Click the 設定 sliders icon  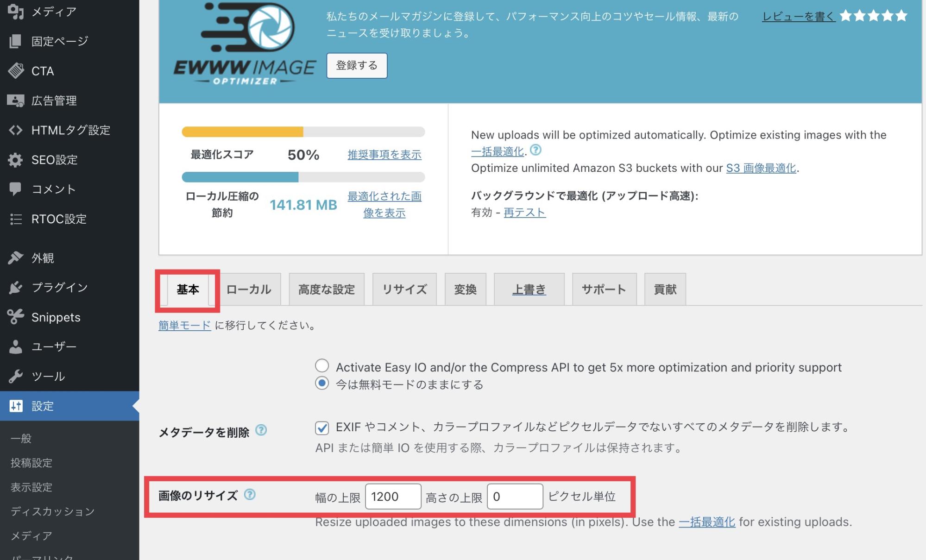pos(16,406)
